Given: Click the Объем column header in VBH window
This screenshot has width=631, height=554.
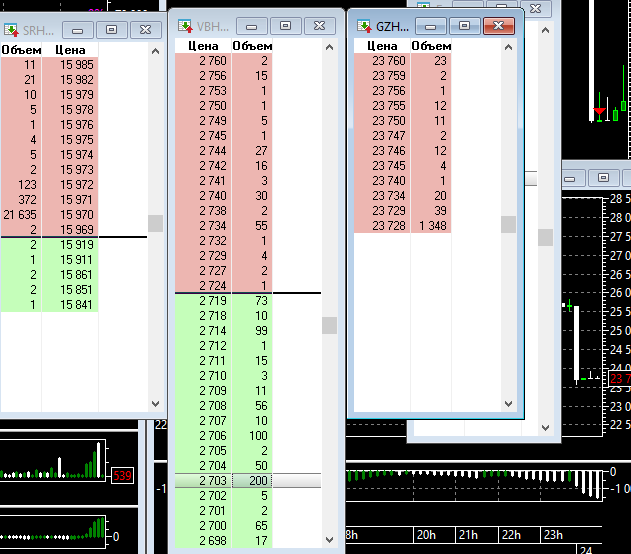Looking at the screenshot, I should point(252,46).
